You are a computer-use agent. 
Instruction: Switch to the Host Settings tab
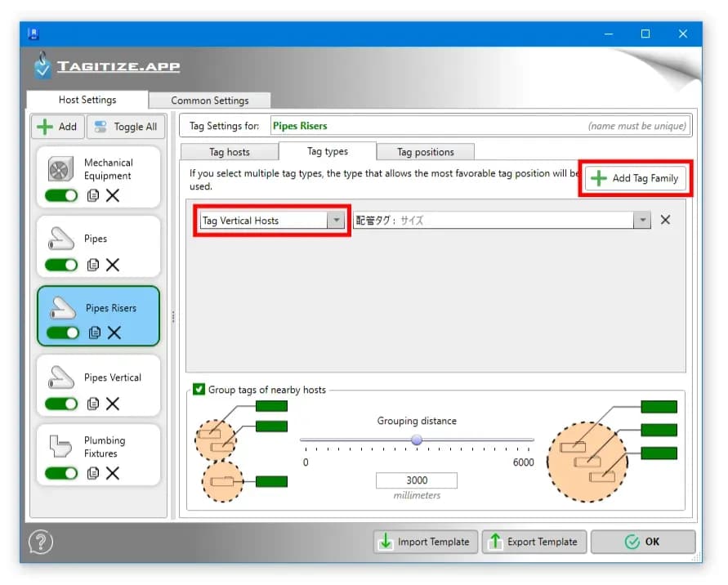pos(87,100)
